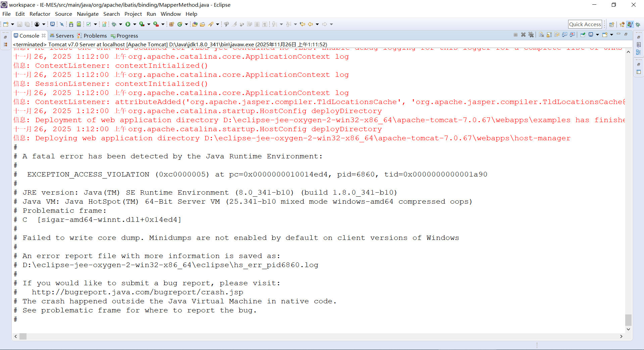644x350 pixels.
Task: Expand the Run configurations dropdown
Action: 135,24
